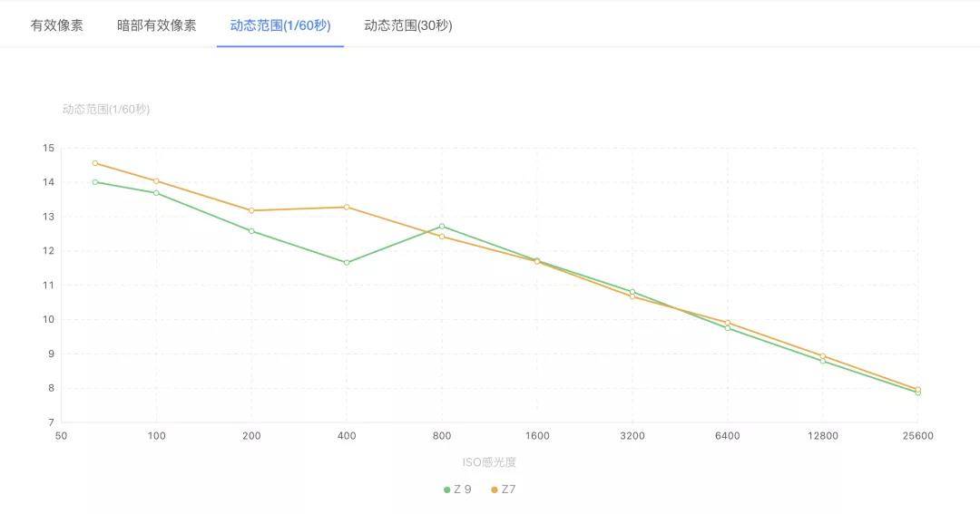Click the Z 9 data point at ISO 200

(251, 231)
